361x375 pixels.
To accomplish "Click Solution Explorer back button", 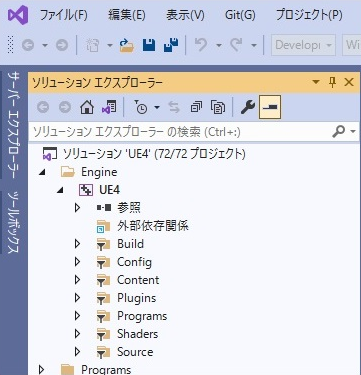I will pyautogui.click(x=43, y=107).
